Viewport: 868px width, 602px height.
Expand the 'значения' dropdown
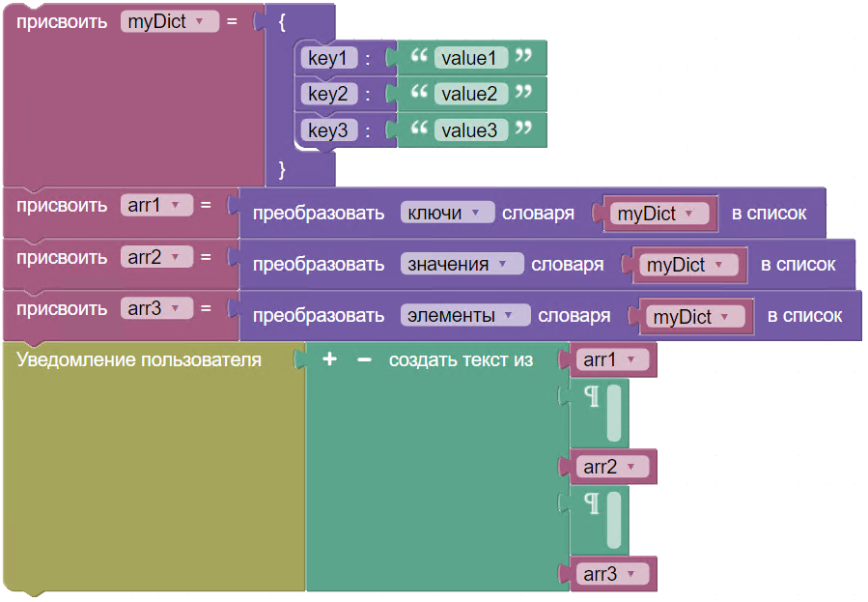click(x=462, y=264)
